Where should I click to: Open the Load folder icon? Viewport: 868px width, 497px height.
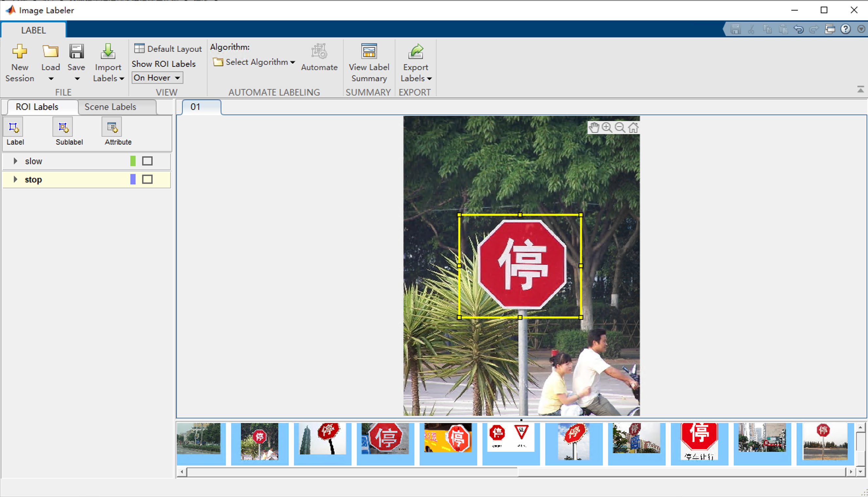pos(50,52)
